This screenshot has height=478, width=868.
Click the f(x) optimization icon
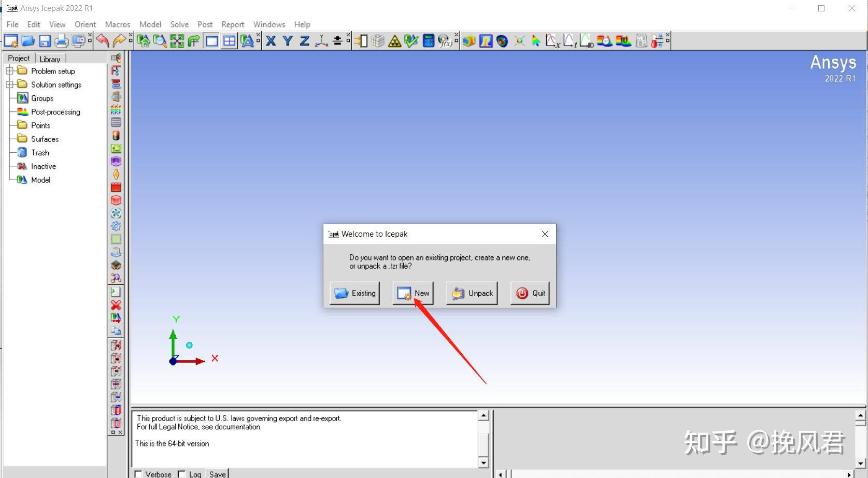[445, 41]
